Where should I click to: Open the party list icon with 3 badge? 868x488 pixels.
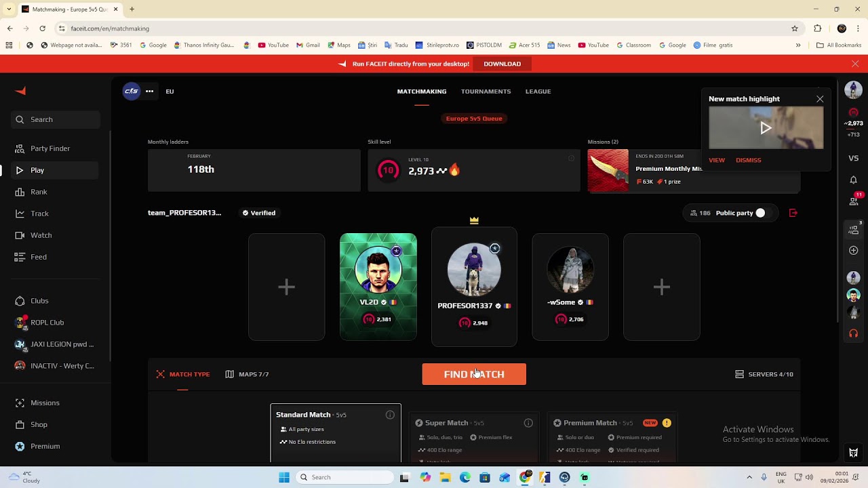point(854,230)
